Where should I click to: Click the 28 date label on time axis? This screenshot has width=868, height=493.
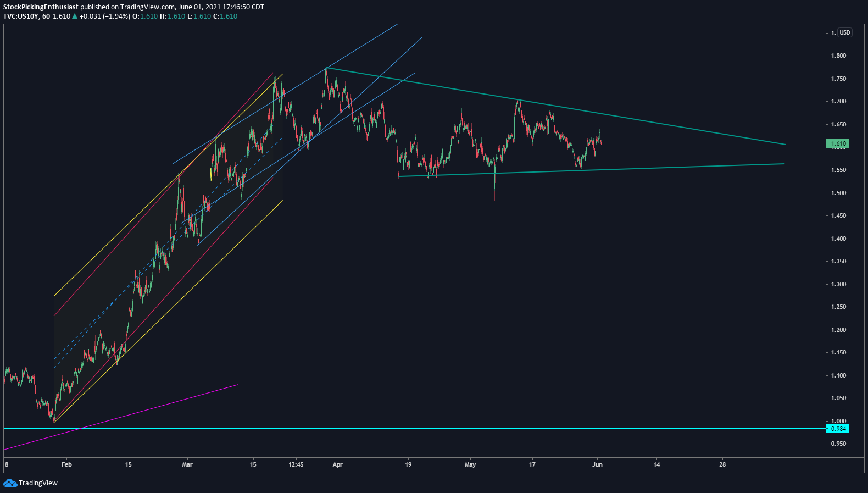pyautogui.click(x=722, y=464)
